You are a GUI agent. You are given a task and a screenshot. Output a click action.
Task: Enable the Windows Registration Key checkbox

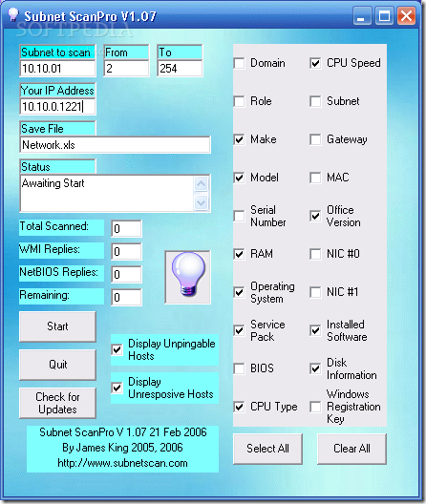pos(315,407)
